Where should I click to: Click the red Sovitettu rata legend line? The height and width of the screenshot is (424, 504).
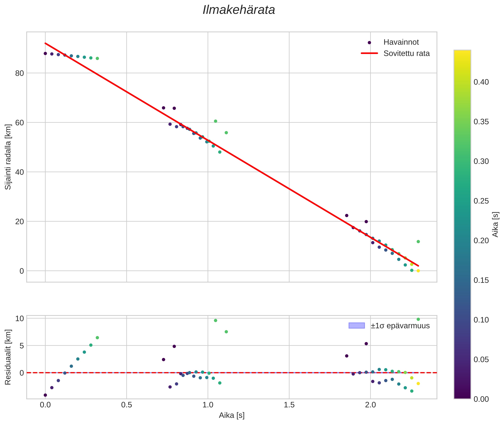coord(369,53)
